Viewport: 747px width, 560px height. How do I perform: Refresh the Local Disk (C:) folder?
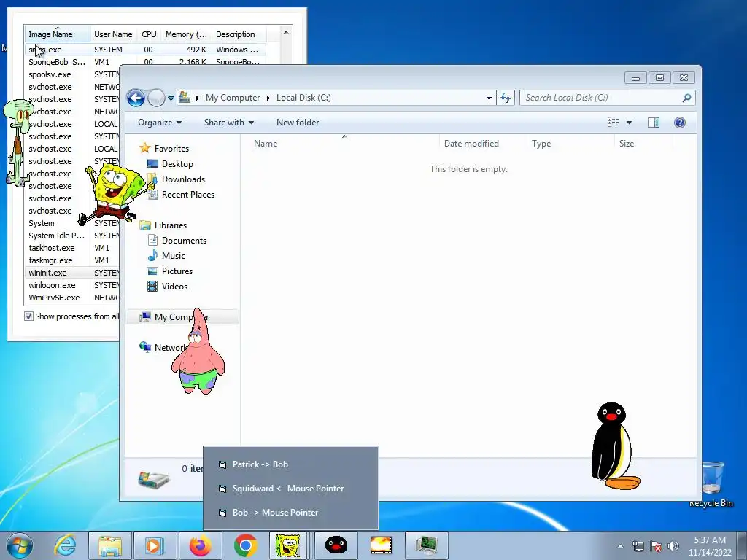506,98
